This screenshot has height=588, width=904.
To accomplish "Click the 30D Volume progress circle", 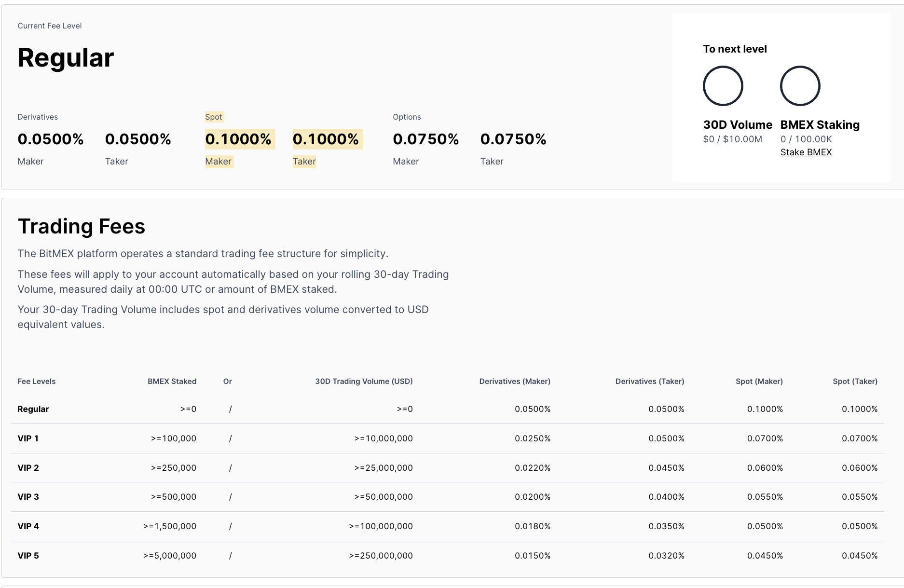I will tap(723, 86).
